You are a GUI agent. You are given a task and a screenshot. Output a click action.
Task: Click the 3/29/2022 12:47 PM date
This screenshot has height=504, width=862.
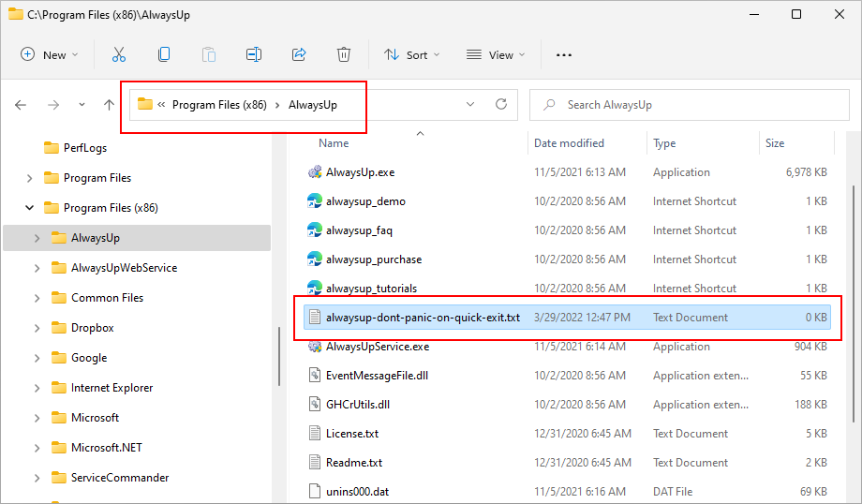coord(582,318)
